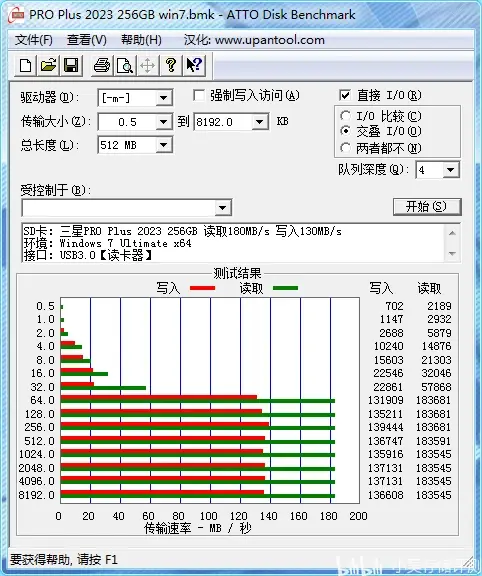Start the benchmark with 开始(S) button
The image size is (482, 576).
point(427,207)
